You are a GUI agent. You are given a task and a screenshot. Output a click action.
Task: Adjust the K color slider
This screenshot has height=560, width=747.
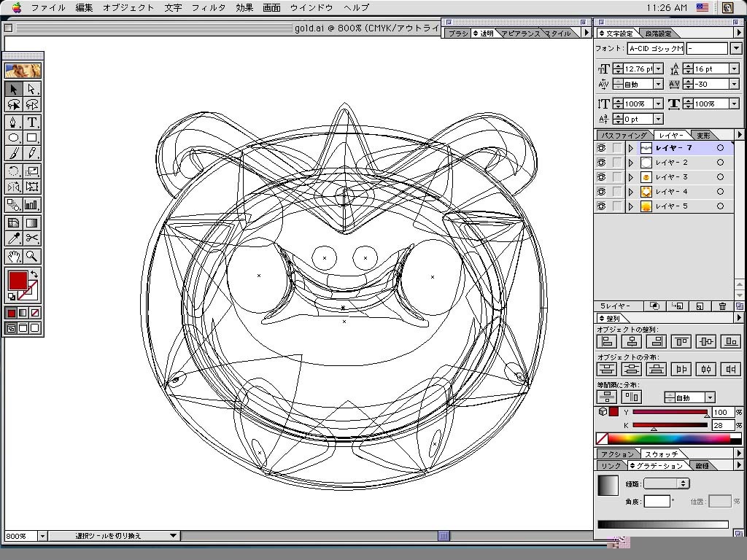654,428
